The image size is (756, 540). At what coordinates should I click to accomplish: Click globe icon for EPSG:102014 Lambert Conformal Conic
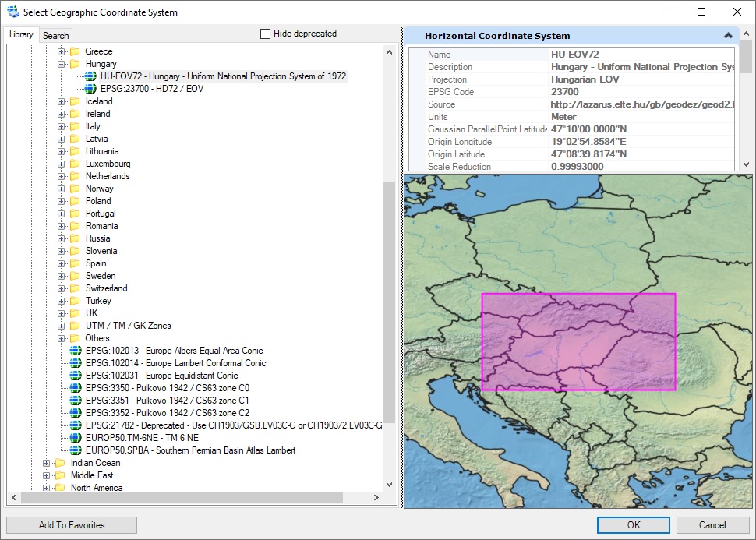[76, 363]
